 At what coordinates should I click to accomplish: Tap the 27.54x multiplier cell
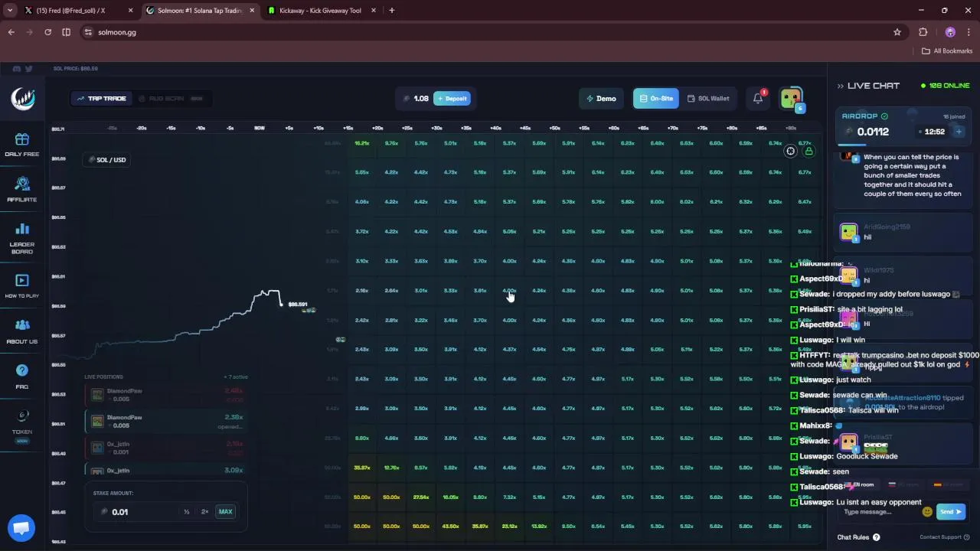pyautogui.click(x=421, y=497)
